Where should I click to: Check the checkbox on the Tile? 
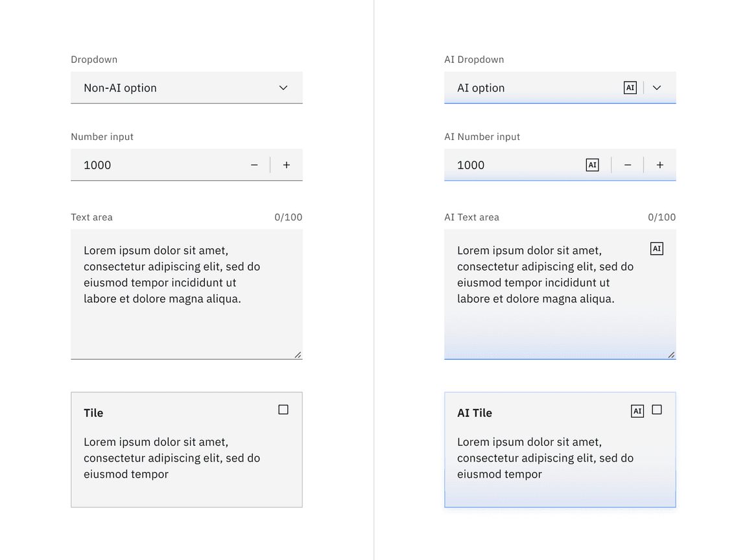[283, 410]
